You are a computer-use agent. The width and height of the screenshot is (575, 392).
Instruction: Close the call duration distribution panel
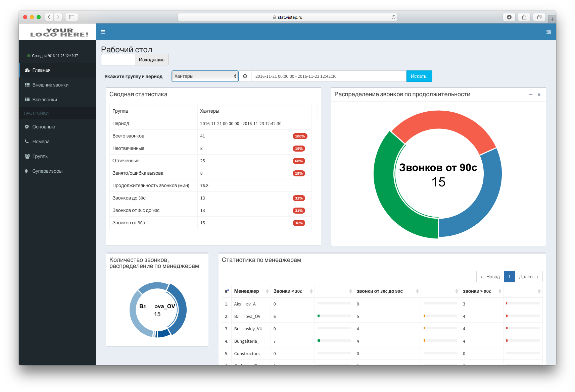click(x=539, y=95)
